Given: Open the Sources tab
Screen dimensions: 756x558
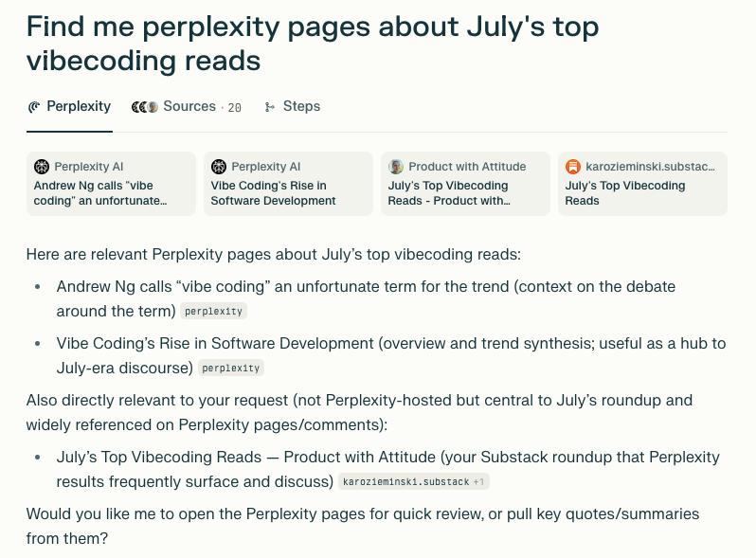Looking at the screenshot, I should tap(186, 107).
